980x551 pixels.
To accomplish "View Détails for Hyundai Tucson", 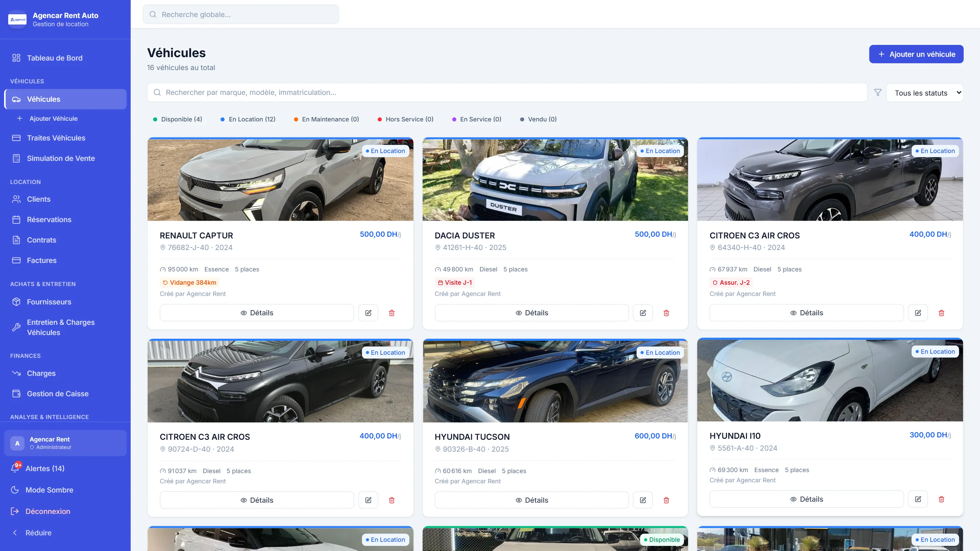I will 532,500.
